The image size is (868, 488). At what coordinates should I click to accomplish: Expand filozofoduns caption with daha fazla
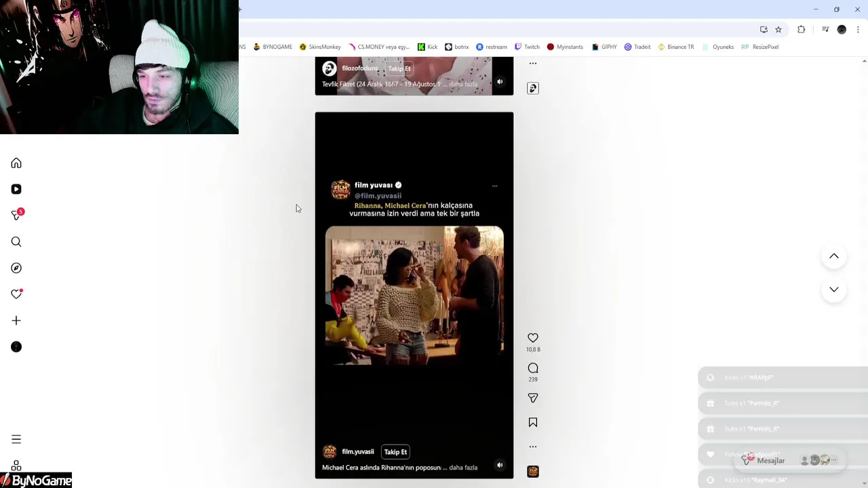tap(463, 84)
